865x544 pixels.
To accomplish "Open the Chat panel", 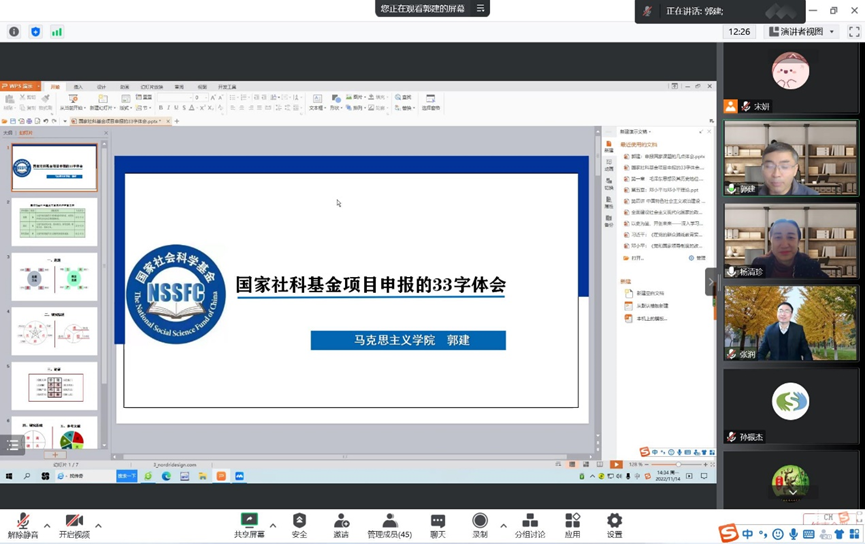I will [x=437, y=524].
